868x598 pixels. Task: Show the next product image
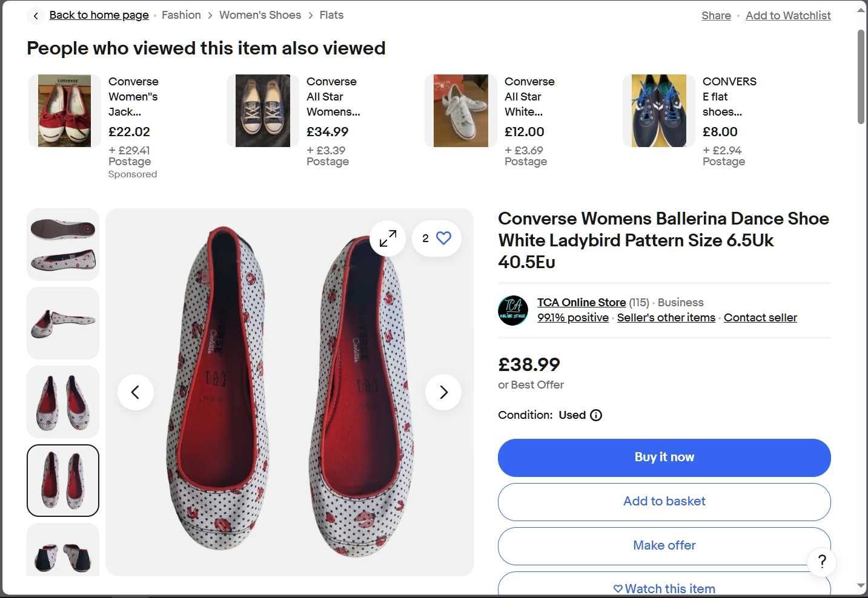click(x=443, y=392)
